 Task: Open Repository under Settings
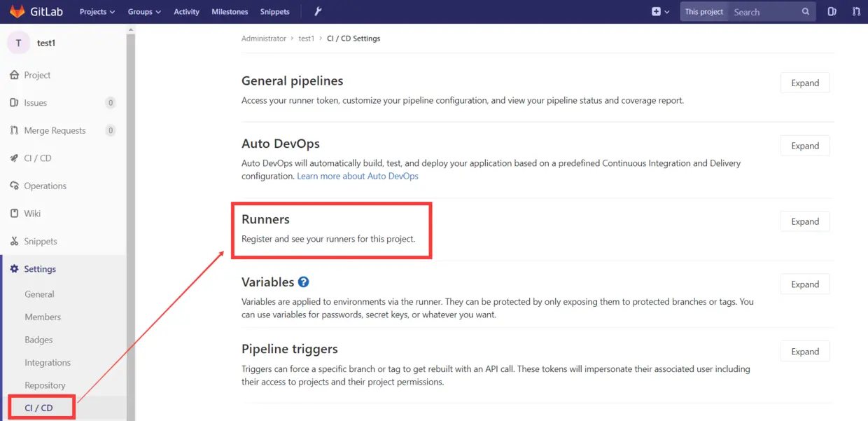pos(45,385)
